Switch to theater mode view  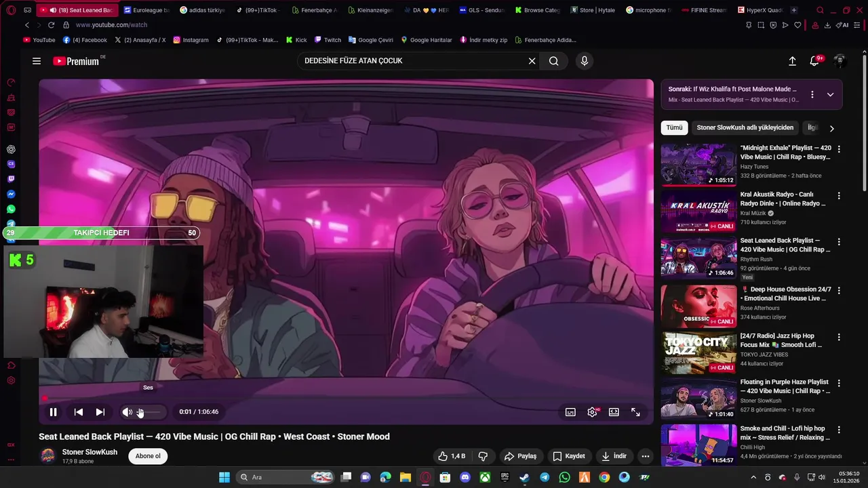614,412
